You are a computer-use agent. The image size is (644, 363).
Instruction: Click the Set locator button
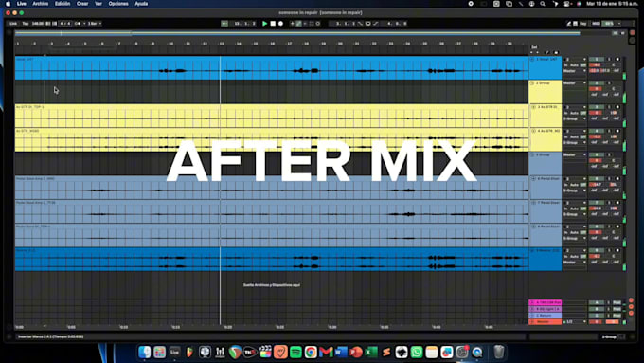(x=534, y=47)
